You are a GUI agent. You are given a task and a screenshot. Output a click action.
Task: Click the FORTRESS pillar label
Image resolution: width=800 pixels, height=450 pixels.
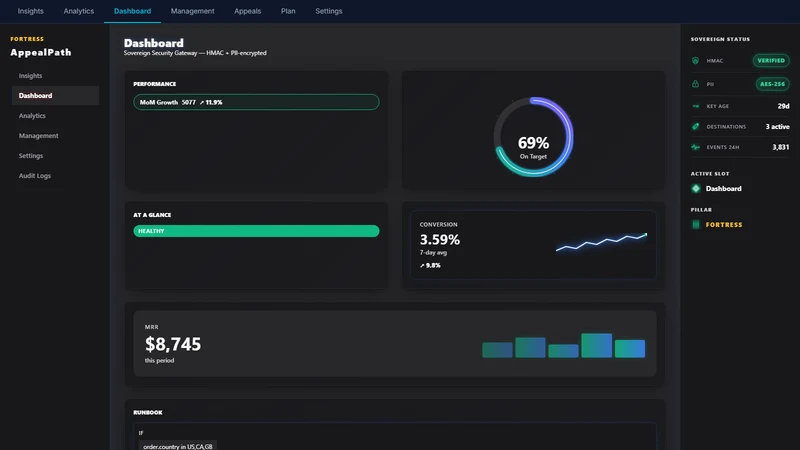(724, 224)
